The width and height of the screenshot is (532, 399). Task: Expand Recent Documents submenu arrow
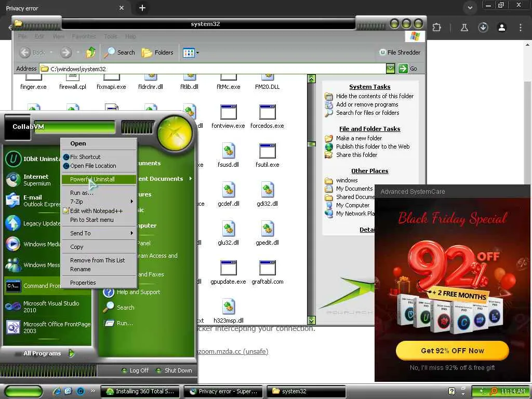point(190,179)
